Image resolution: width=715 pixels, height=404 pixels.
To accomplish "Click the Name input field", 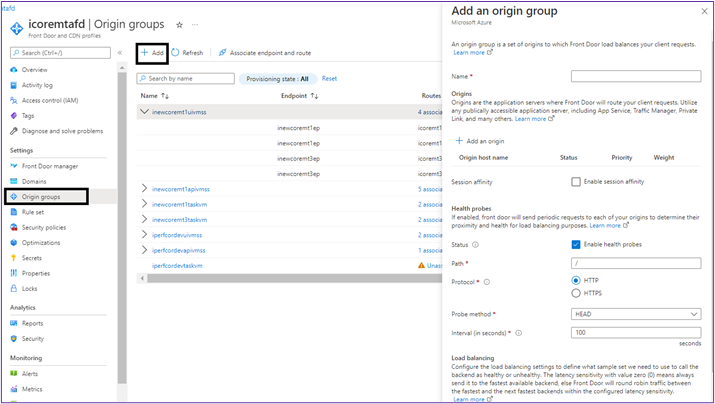I will [x=636, y=76].
